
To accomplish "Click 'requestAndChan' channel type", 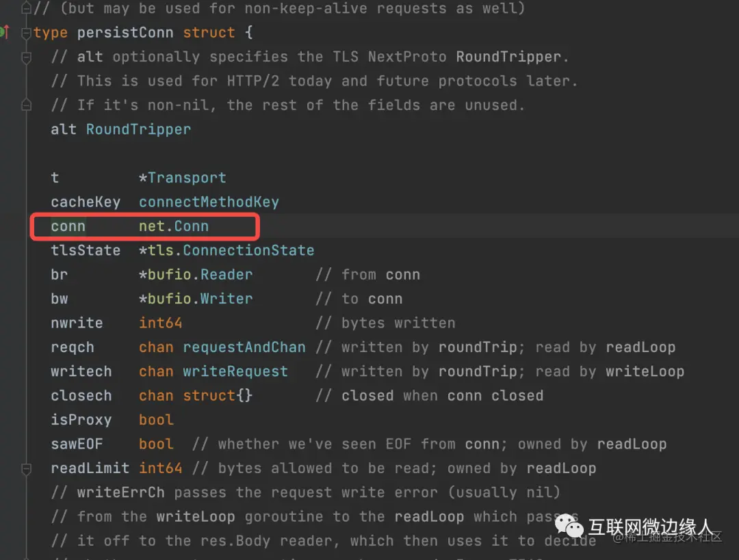I will click(x=244, y=347).
